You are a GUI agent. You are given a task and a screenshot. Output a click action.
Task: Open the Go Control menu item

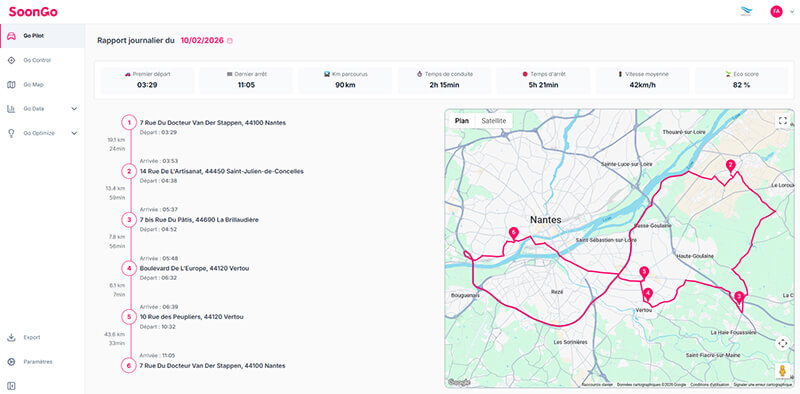[42, 60]
